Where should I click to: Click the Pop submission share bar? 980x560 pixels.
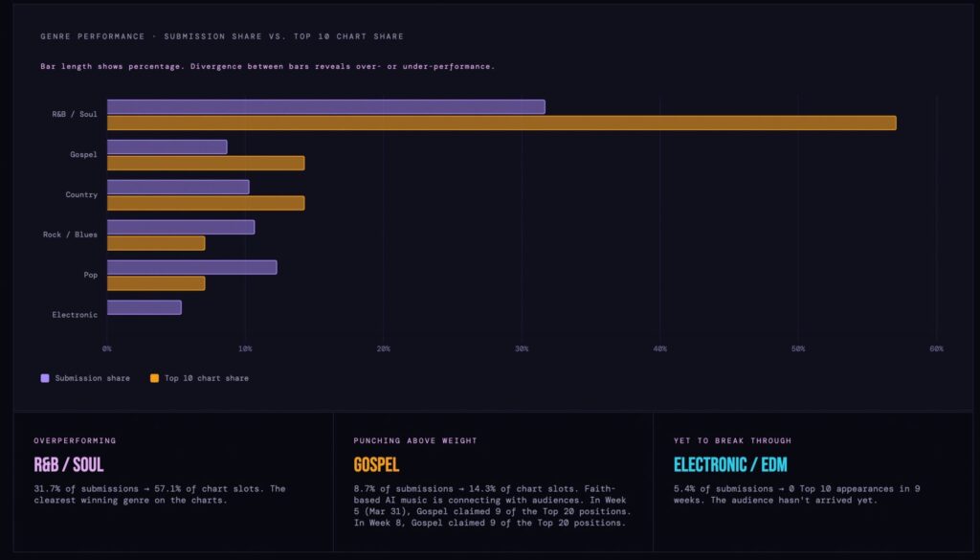point(191,266)
